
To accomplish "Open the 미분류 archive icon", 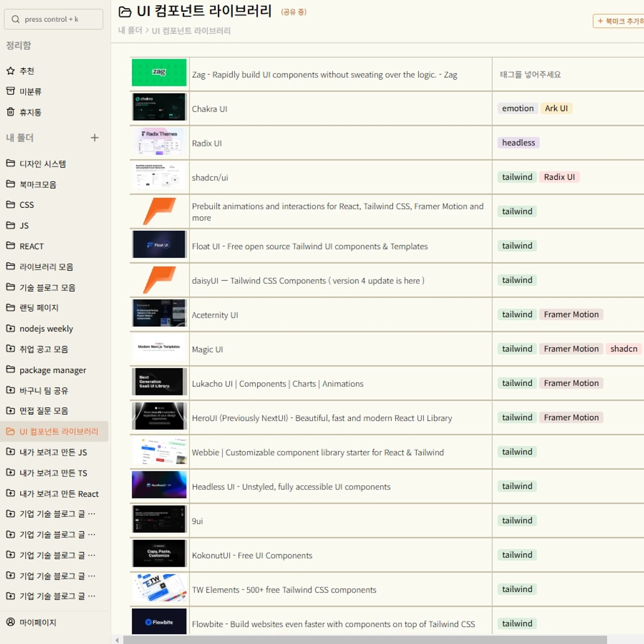I will point(10,91).
